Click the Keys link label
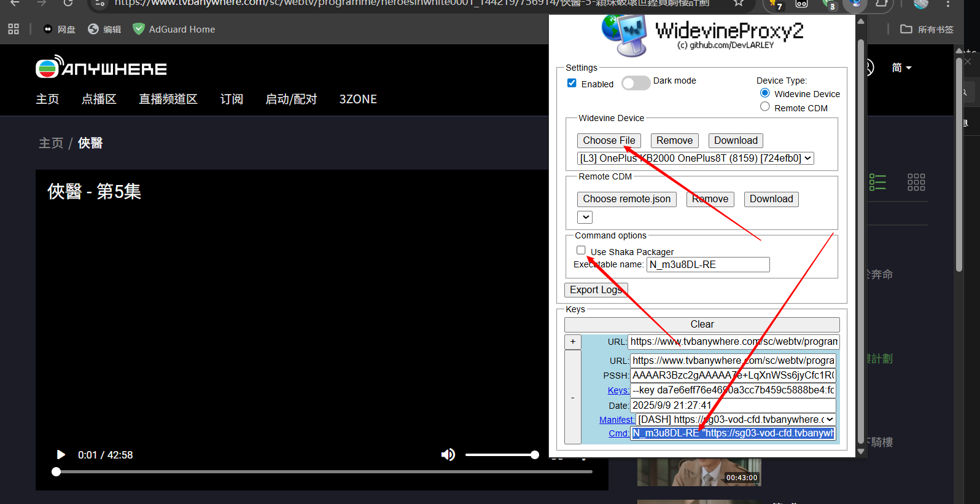Viewport: 980px width, 504px height. coord(618,390)
